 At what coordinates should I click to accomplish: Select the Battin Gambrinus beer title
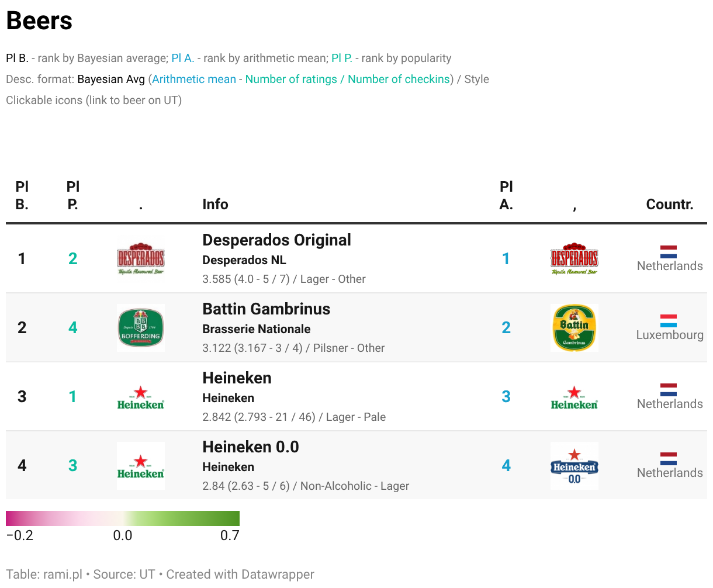point(266,309)
